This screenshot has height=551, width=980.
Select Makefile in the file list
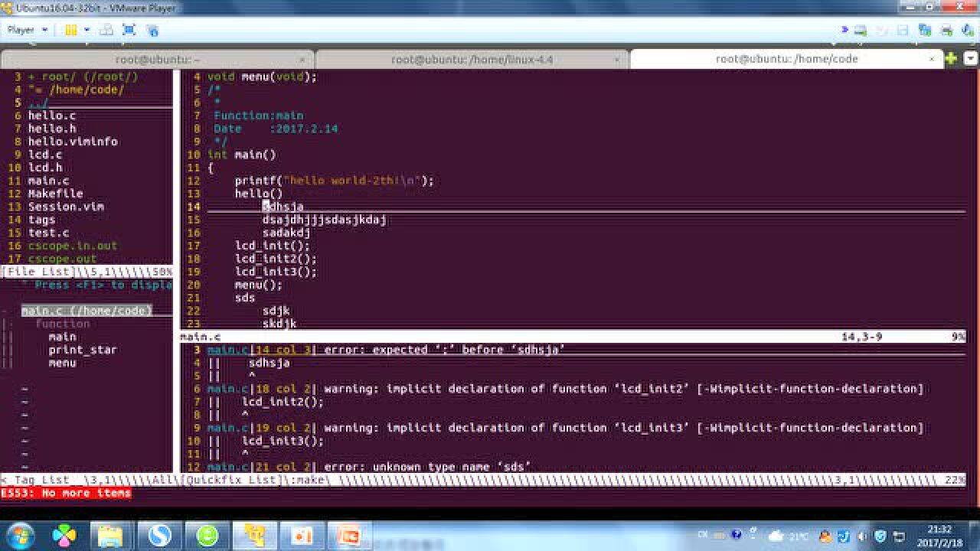click(x=55, y=194)
